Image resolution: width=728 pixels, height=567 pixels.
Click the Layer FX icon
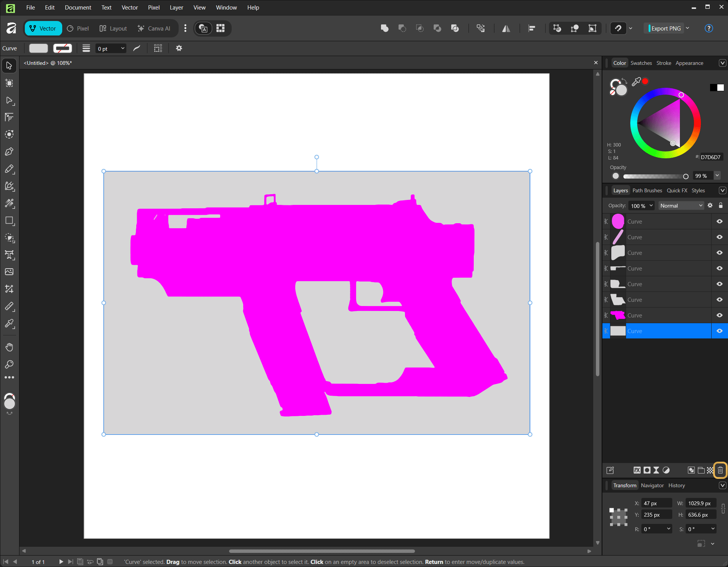637,470
